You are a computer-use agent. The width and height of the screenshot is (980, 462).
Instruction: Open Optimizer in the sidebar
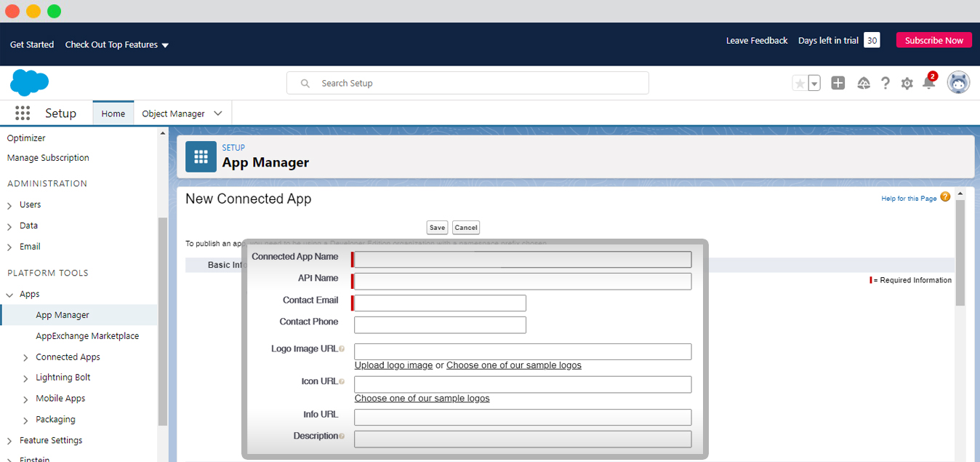(x=26, y=138)
